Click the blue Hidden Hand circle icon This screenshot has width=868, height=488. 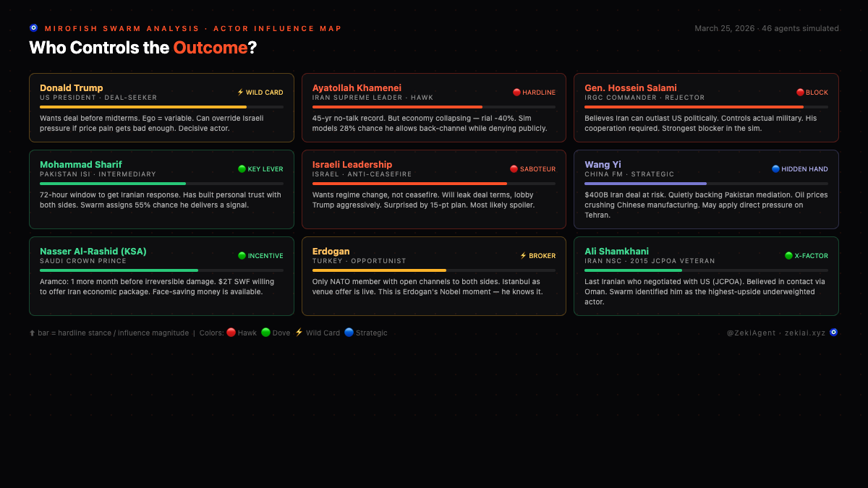click(775, 169)
